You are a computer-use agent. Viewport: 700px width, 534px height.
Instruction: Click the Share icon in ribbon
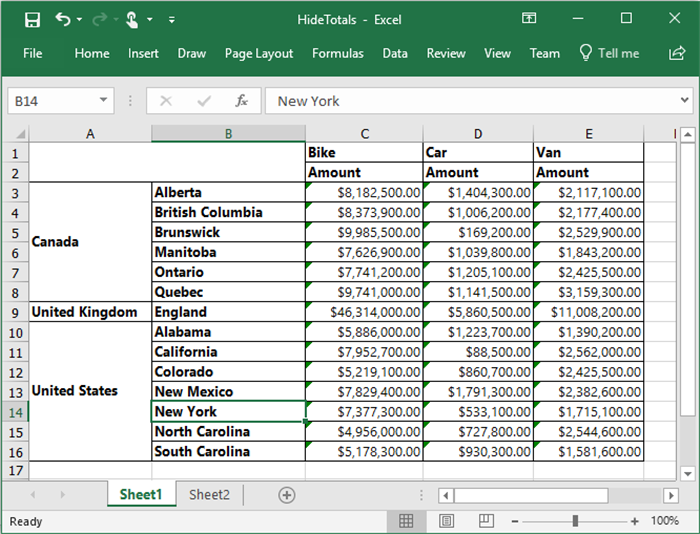676,53
